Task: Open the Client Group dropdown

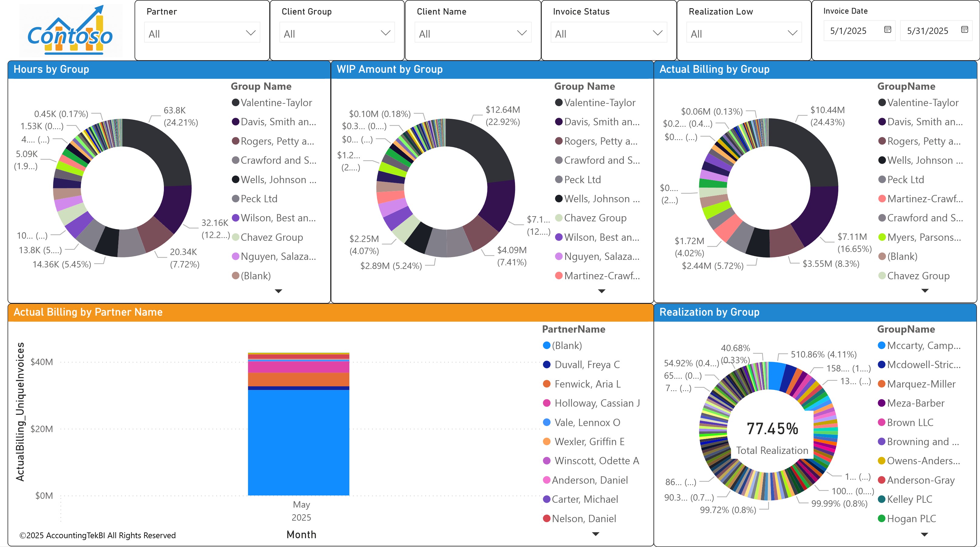Action: click(385, 33)
